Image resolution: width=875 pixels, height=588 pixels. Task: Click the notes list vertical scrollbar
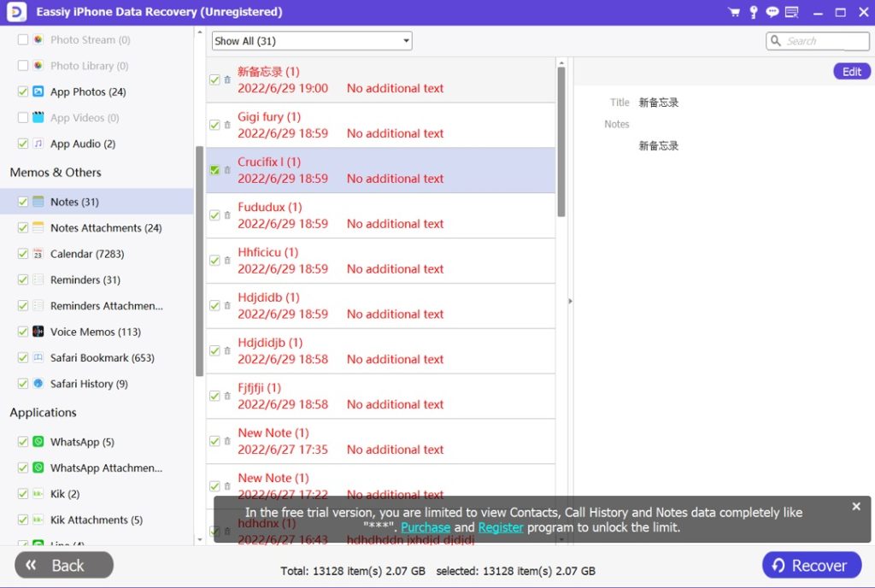[x=561, y=141]
